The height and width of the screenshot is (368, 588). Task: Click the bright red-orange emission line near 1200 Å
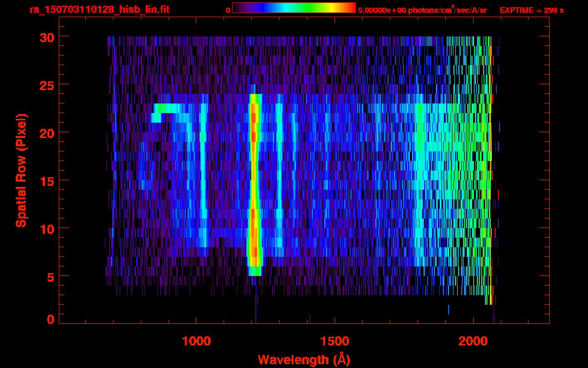(254, 182)
